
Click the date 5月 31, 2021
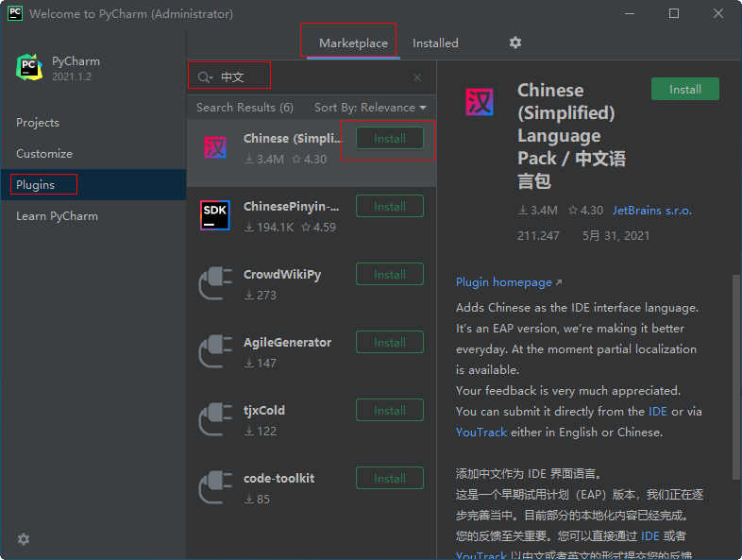[x=616, y=236]
